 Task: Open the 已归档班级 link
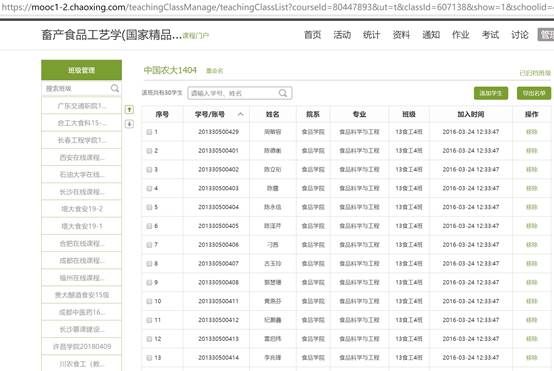(x=535, y=73)
